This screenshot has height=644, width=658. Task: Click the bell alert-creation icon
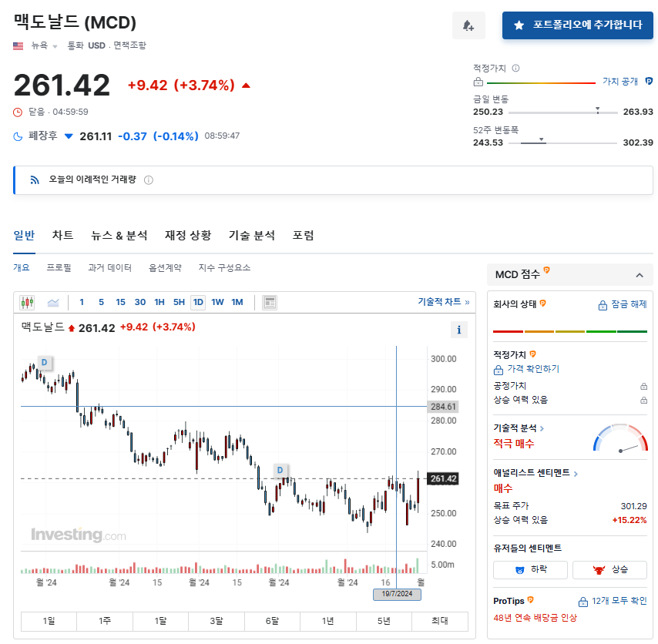tap(468, 25)
